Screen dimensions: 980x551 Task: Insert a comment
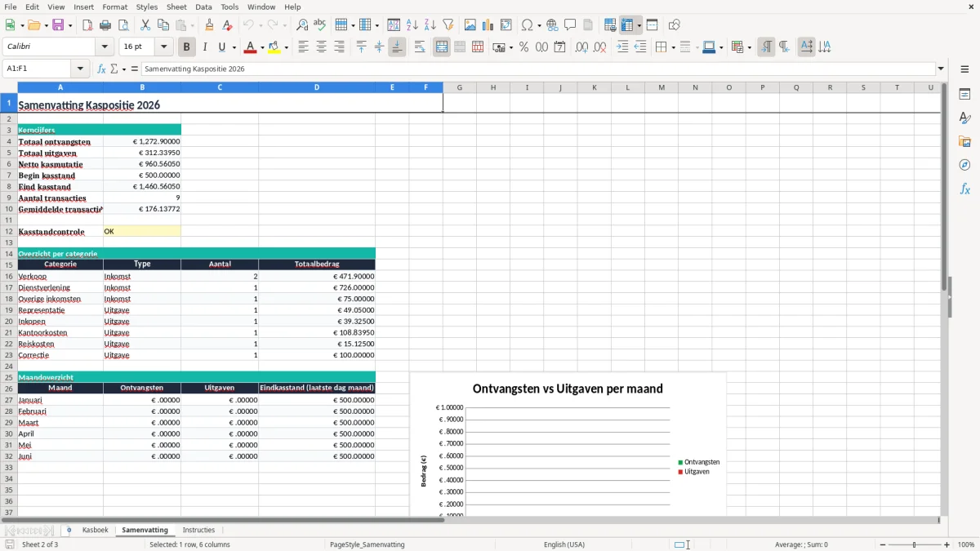pos(570,25)
